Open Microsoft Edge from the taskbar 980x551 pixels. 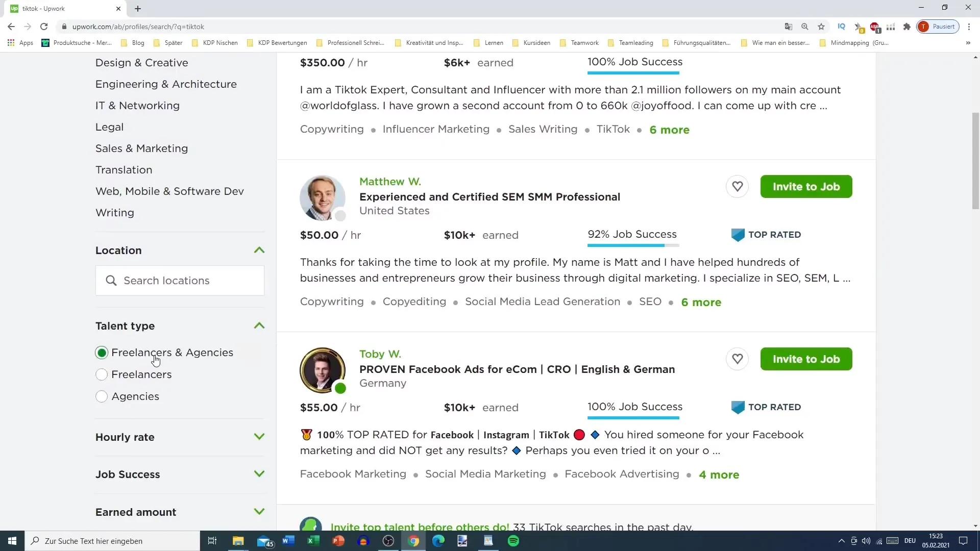438,541
